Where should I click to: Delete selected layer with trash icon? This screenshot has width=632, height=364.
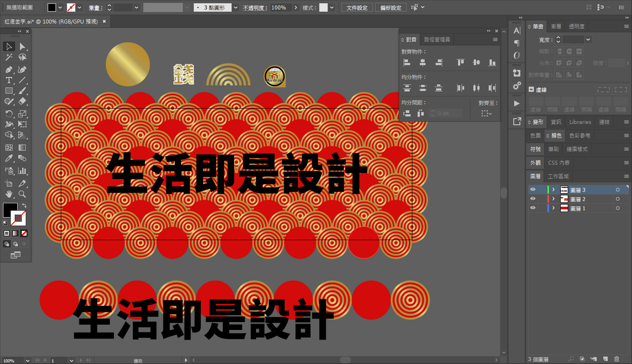(x=617, y=359)
